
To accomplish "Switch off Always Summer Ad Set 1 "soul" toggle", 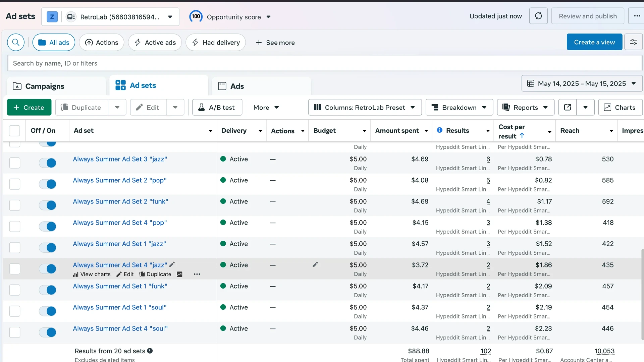I will (x=47, y=311).
